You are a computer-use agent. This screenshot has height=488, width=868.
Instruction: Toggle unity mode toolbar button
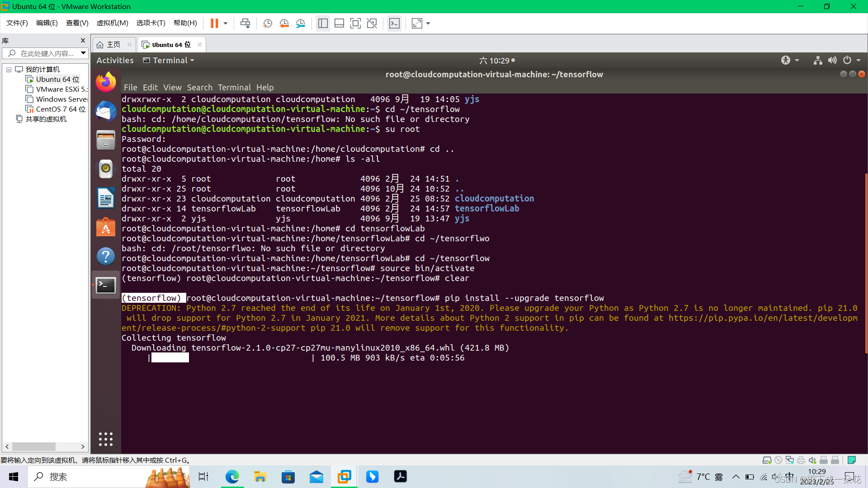tap(372, 23)
